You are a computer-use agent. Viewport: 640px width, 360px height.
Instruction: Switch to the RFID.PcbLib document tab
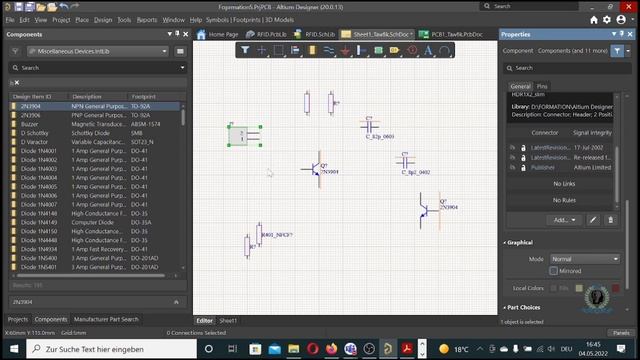pyautogui.click(x=267, y=34)
